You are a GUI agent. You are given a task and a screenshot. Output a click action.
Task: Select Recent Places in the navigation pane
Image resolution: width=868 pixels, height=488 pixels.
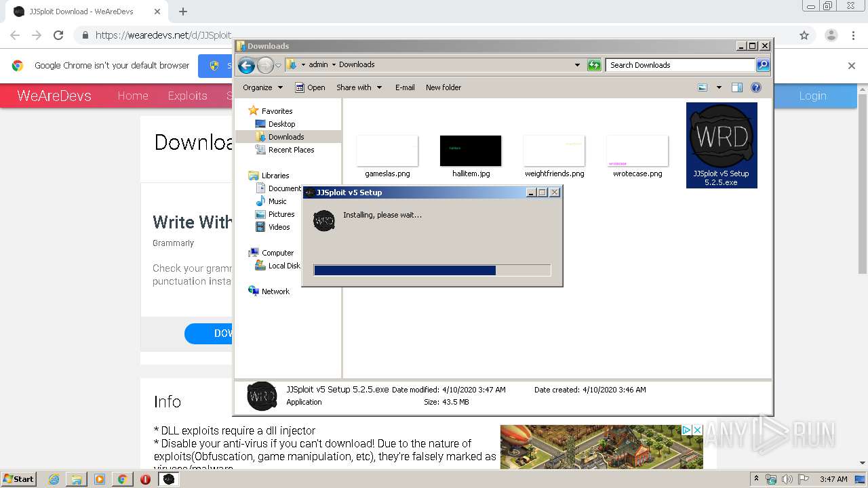pyautogui.click(x=284, y=150)
